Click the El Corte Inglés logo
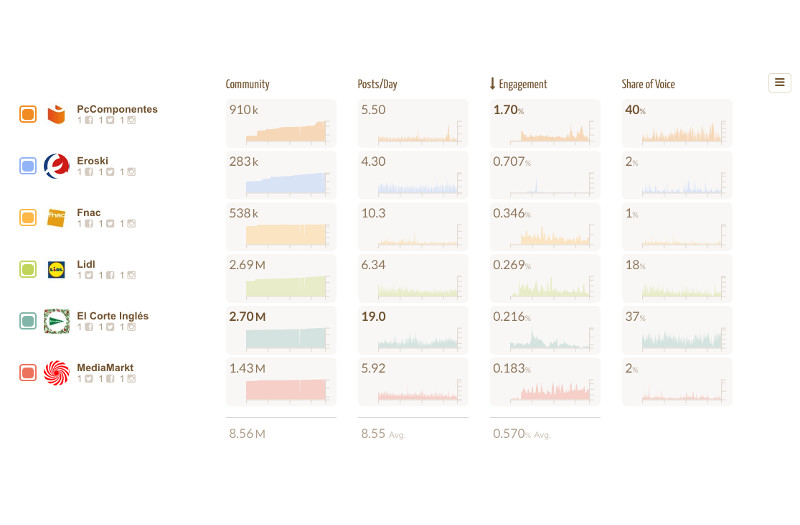The width and height of the screenshot is (800, 525). pos(57,321)
